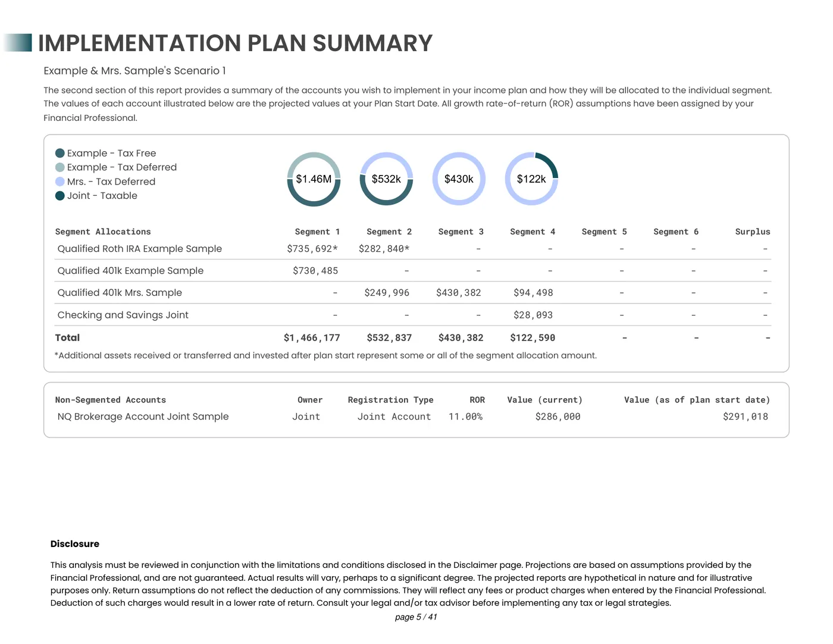Select the Qualified 401k Mrs. Sample row label

120,293
